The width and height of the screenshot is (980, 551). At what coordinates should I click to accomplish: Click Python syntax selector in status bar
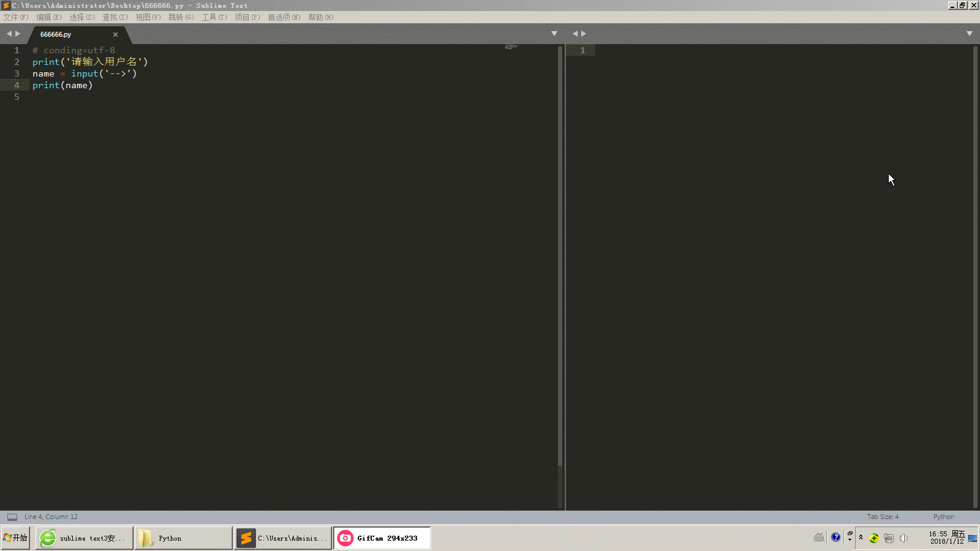[x=943, y=517]
